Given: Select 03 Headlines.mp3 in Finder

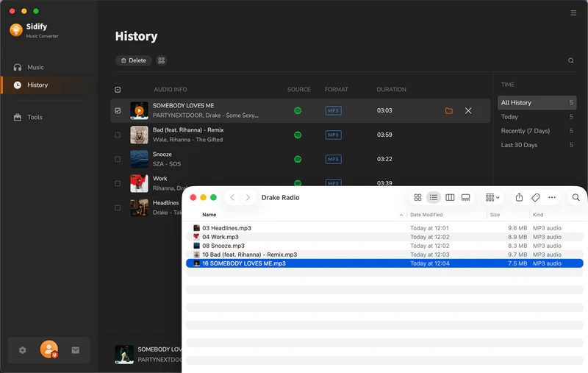Looking at the screenshot, I should (x=384, y=228).
